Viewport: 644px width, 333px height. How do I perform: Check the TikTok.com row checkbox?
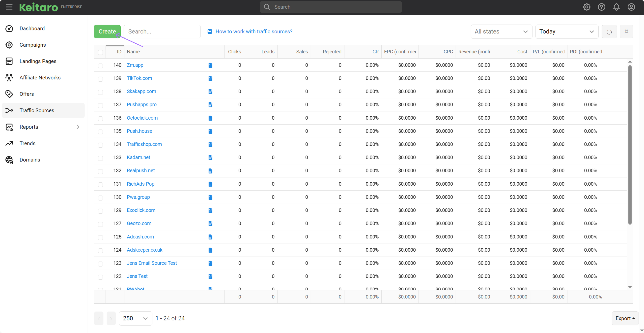pyautogui.click(x=101, y=79)
